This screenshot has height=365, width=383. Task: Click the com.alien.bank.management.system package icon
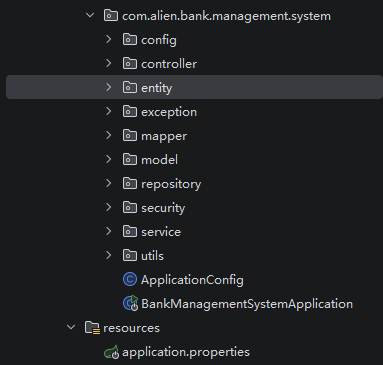111,15
